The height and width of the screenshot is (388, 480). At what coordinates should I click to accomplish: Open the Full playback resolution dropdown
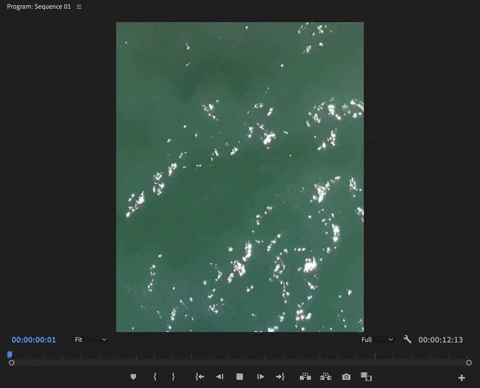click(377, 340)
